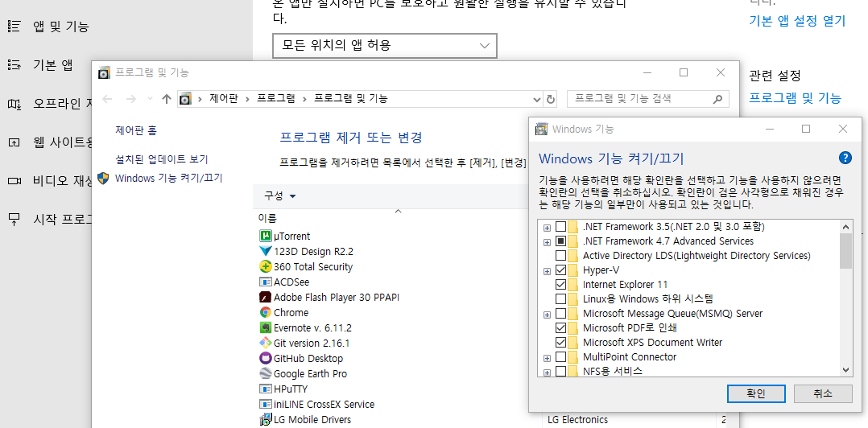This screenshot has width=868, height=428.
Task: Check Microsoft Message Queue (MSMQ) Server checkbox
Action: [560, 314]
